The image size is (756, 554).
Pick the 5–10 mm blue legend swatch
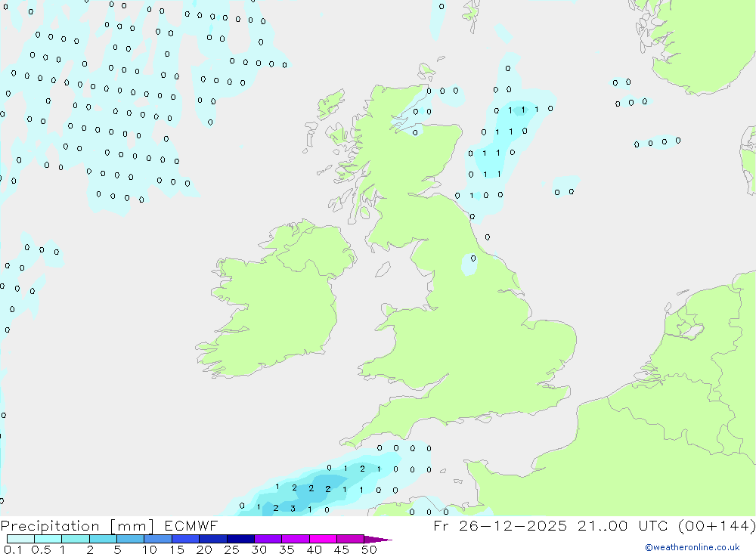pos(130,539)
